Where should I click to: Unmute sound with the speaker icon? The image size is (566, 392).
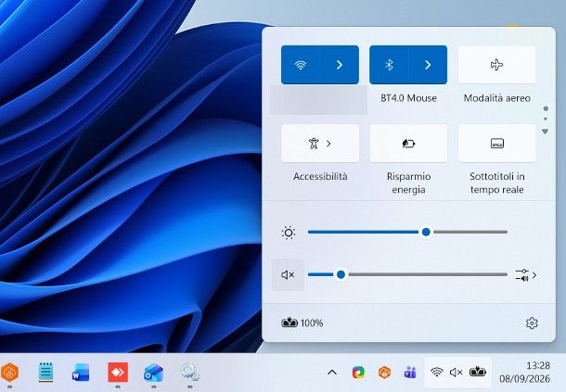coord(288,275)
